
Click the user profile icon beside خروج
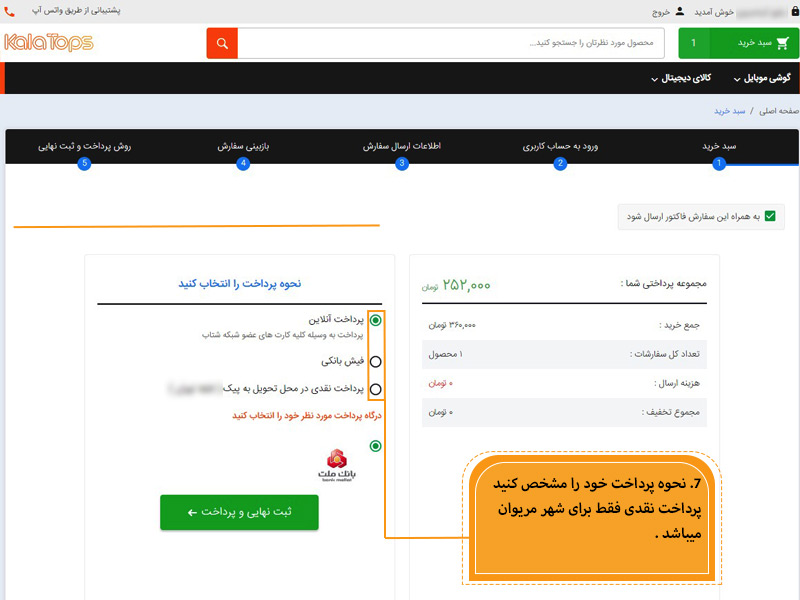tap(681, 12)
